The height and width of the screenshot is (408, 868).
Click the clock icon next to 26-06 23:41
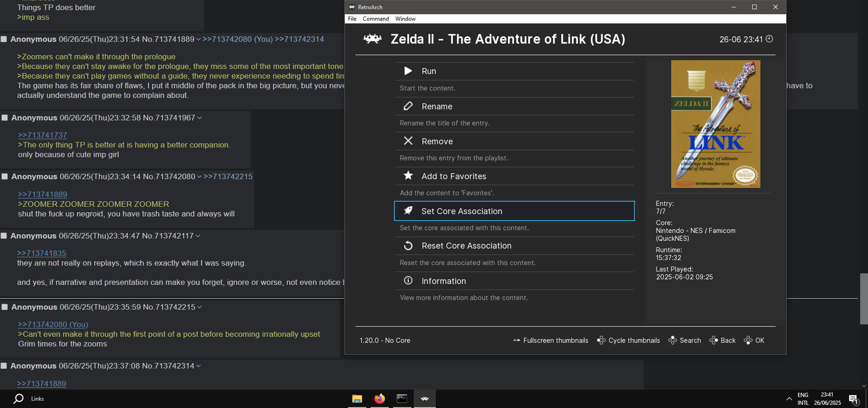(x=769, y=39)
